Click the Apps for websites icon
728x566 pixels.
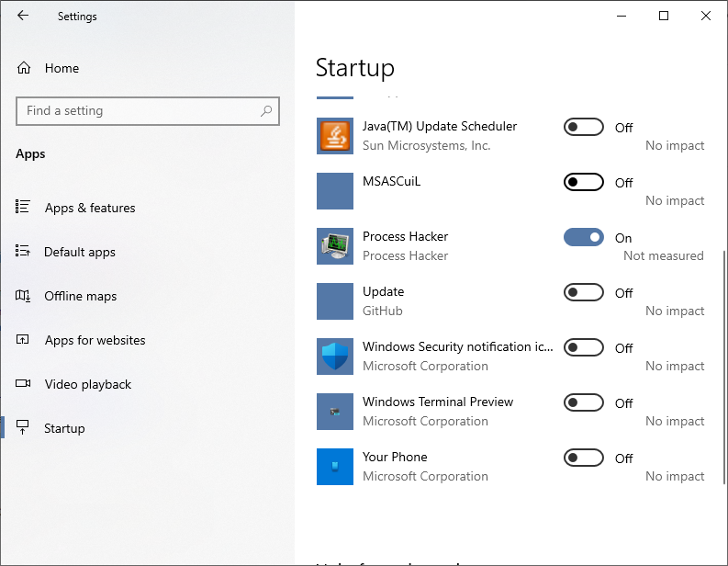tap(23, 340)
